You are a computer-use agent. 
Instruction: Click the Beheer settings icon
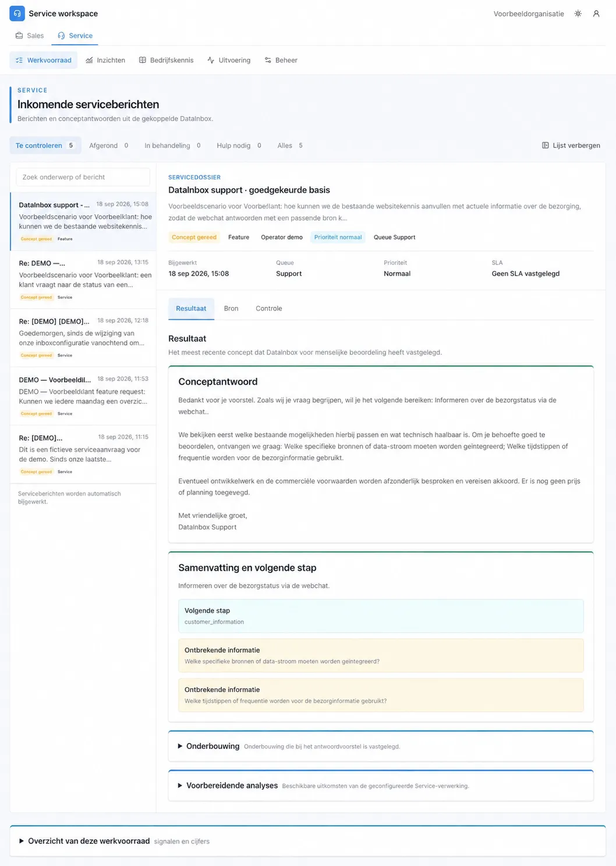pyautogui.click(x=268, y=60)
